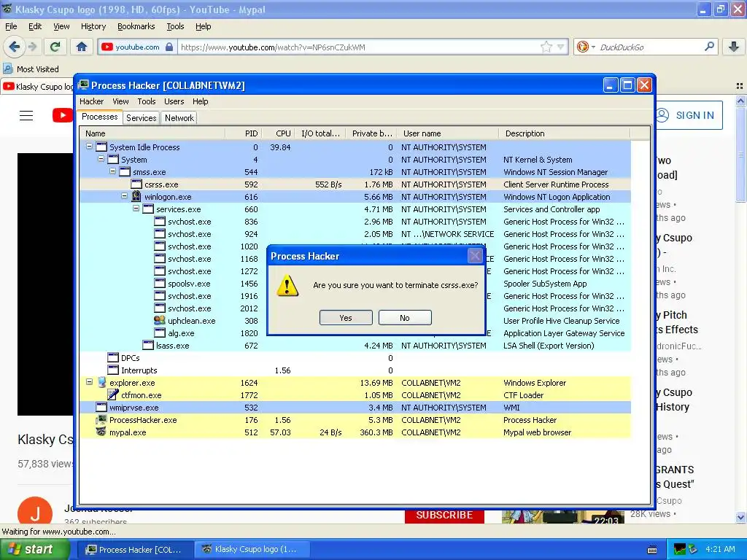Click the explorer.exe process icon
The height and width of the screenshot is (560, 747).
[x=101, y=382]
